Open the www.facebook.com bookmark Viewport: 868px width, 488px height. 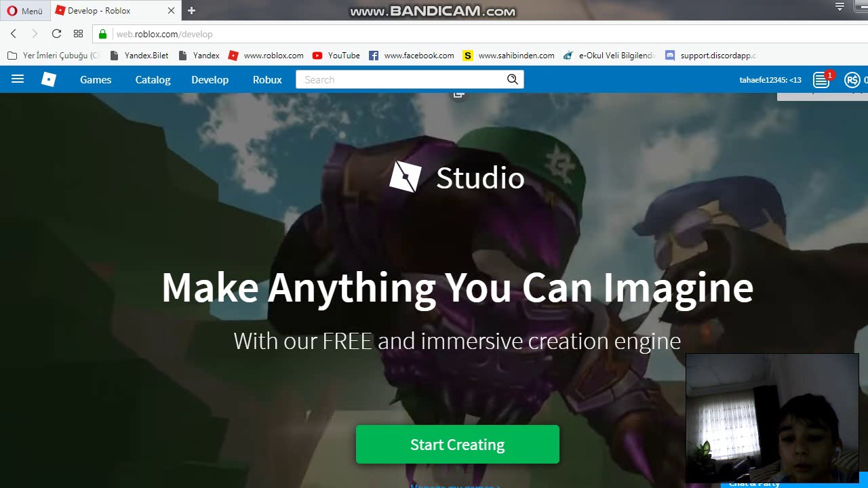[412, 56]
